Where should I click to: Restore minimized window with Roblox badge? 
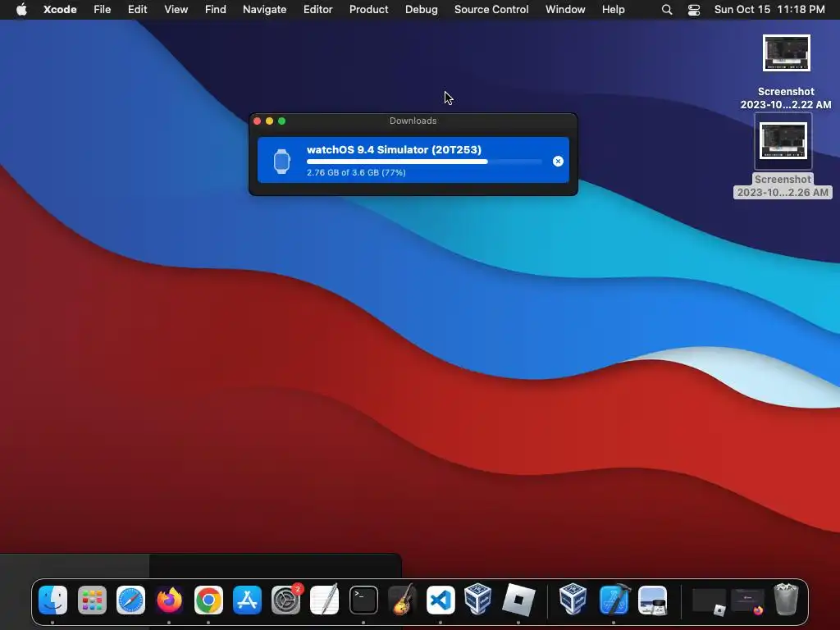coord(710,601)
